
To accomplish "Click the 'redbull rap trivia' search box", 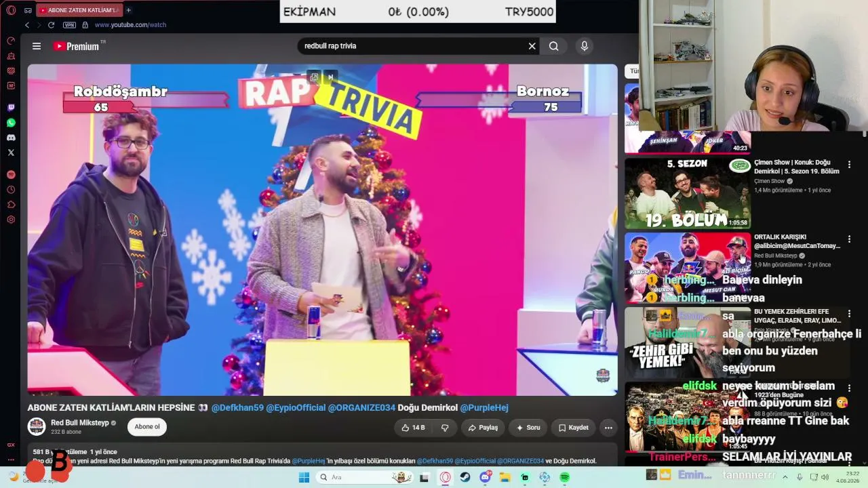I will point(414,46).
